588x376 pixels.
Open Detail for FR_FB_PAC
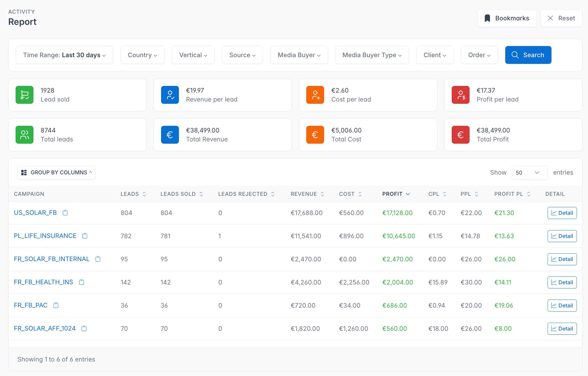(x=562, y=305)
